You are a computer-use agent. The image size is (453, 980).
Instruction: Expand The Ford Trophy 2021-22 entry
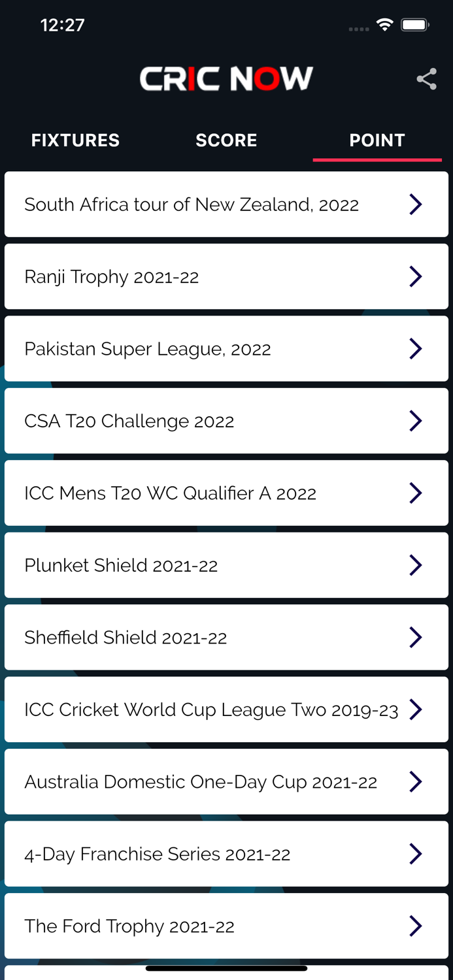[x=416, y=926]
